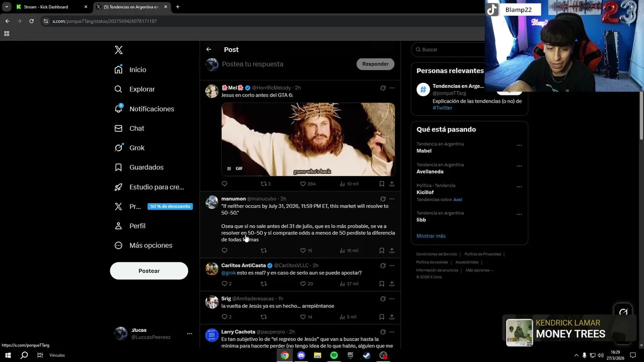This screenshot has width=644, height=362.
Task: Open Más opciones in the sidebar
Action: tap(143, 245)
